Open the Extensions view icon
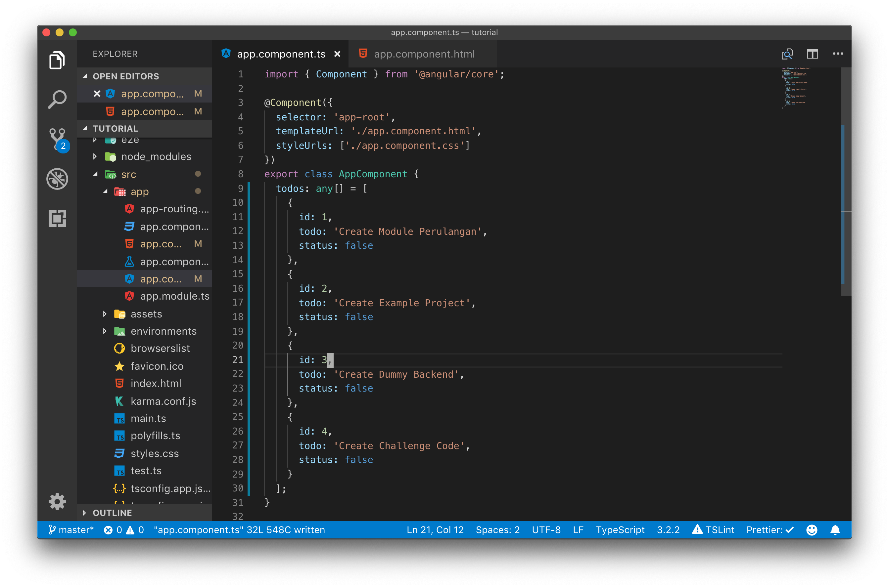 (x=57, y=218)
